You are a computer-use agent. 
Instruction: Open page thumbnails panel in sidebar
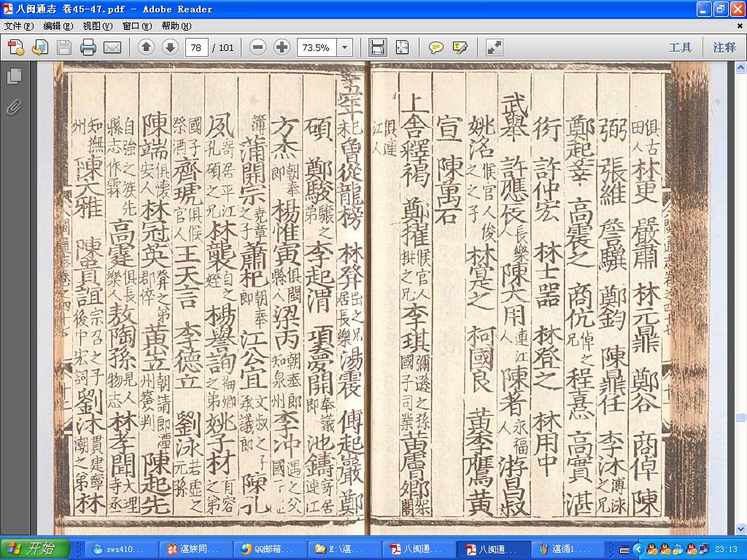[15, 76]
